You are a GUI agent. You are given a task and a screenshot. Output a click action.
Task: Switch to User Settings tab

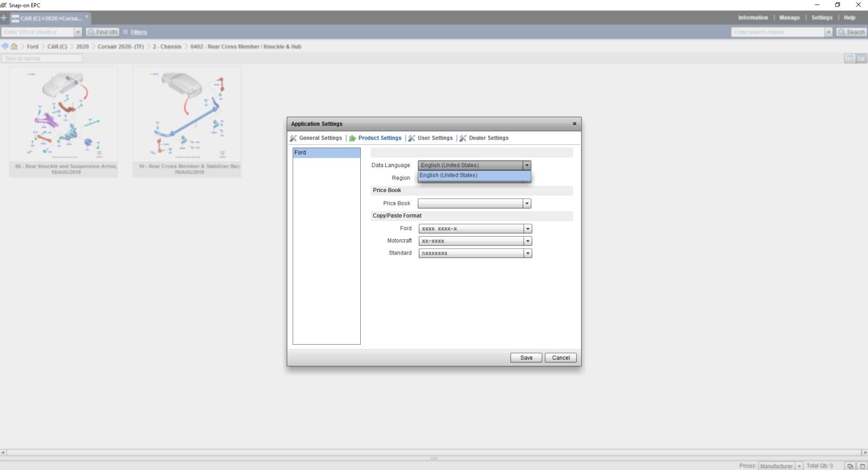435,138
